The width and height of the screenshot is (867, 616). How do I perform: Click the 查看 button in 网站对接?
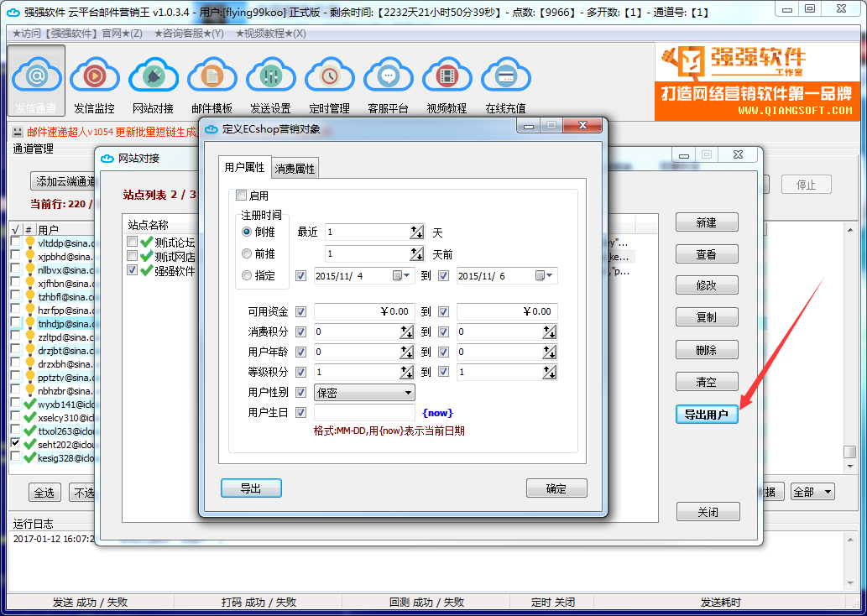pyautogui.click(x=707, y=254)
